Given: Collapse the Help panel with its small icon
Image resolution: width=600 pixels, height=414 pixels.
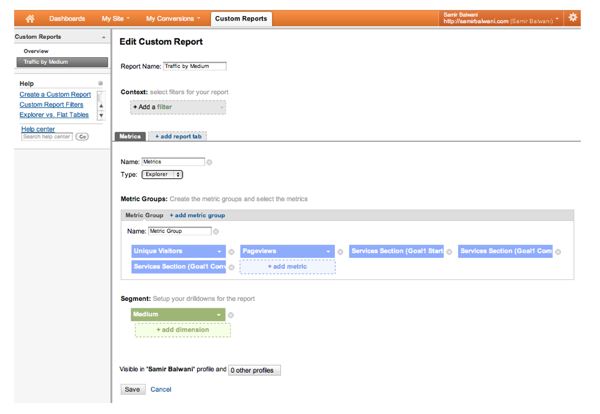Looking at the screenshot, I should [101, 83].
